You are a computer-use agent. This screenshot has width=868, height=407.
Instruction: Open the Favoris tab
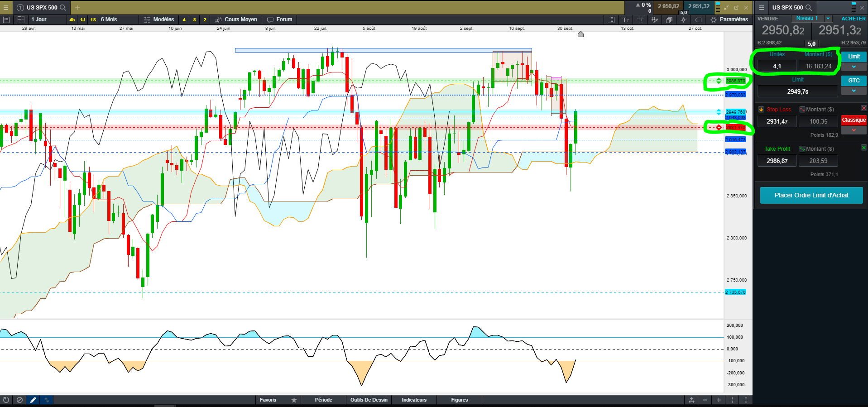pos(268,400)
